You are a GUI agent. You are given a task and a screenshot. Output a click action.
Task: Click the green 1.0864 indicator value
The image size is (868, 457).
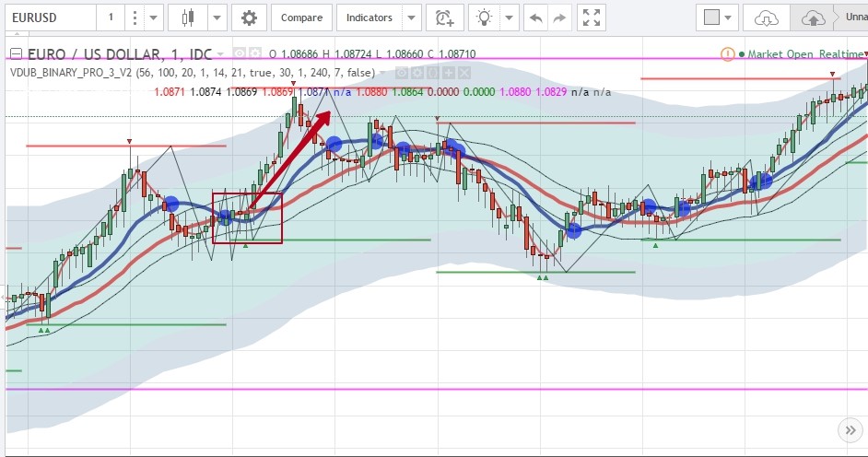[x=407, y=92]
